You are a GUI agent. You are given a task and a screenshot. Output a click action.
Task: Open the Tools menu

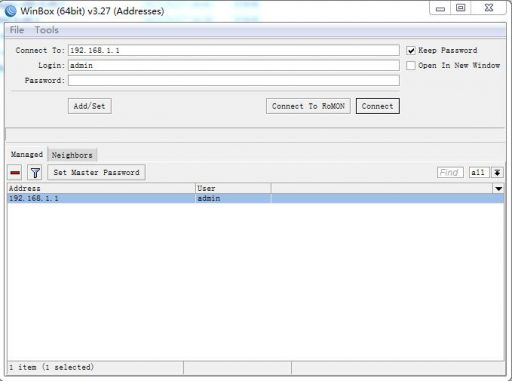pos(47,30)
